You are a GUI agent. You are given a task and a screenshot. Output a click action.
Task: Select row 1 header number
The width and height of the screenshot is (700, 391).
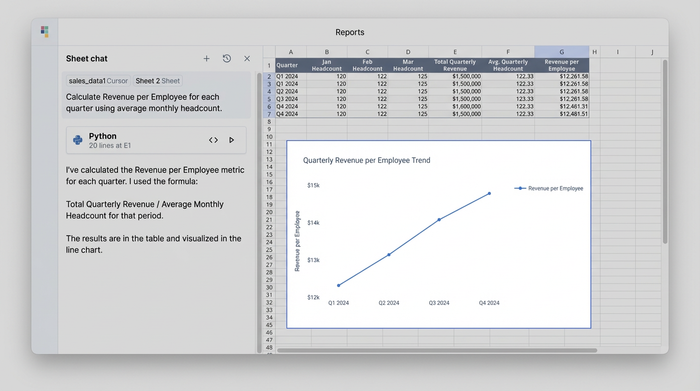click(x=269, y=65)
